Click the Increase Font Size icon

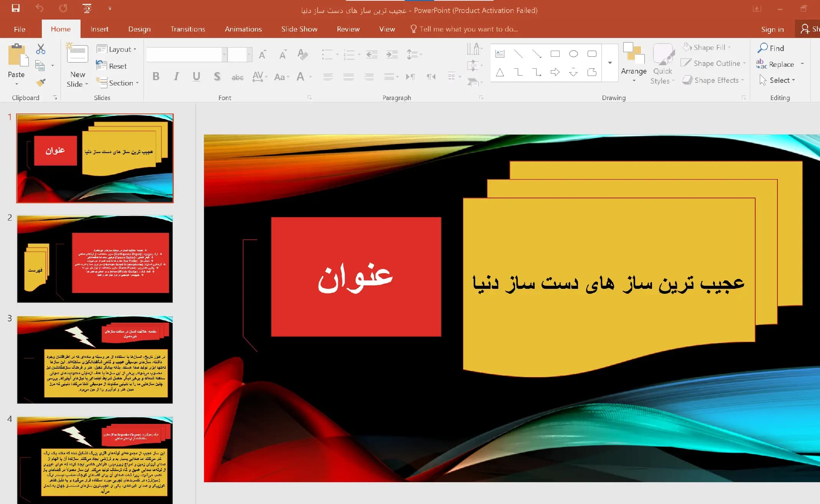click(263, 54)
